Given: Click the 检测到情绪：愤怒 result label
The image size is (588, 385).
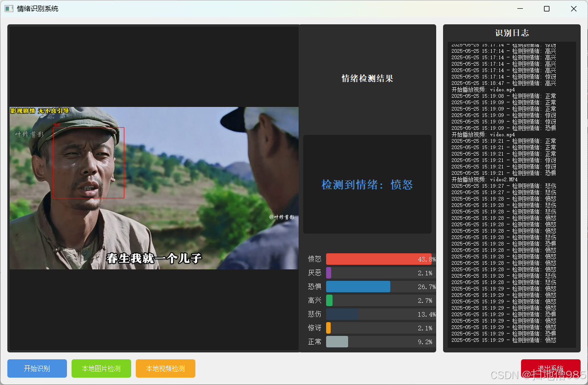Looking at the screenshot, I should click(367, 184).
